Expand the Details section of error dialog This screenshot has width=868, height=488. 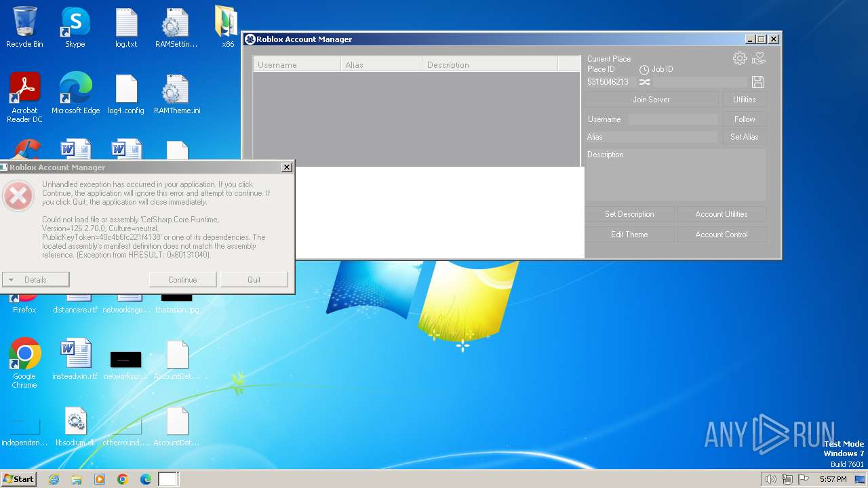pyautogui.click(x=36, y=279)
